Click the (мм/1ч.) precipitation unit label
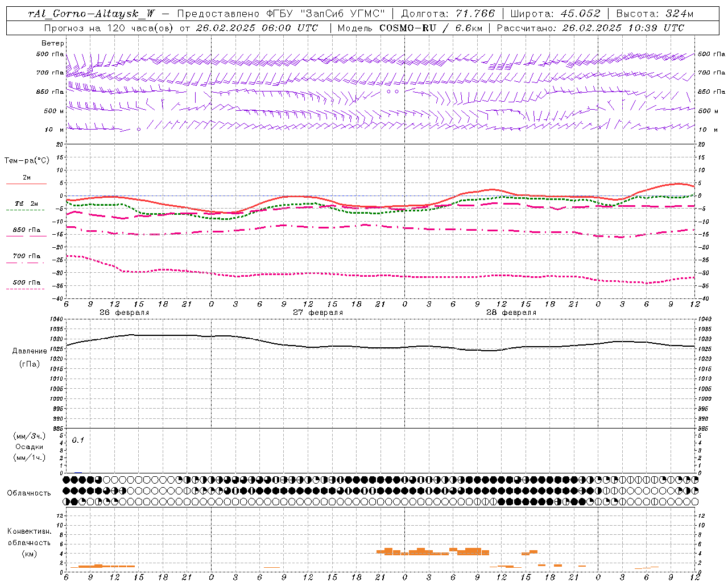Screen dimensions: 728x582 click(x=30, y=458)
